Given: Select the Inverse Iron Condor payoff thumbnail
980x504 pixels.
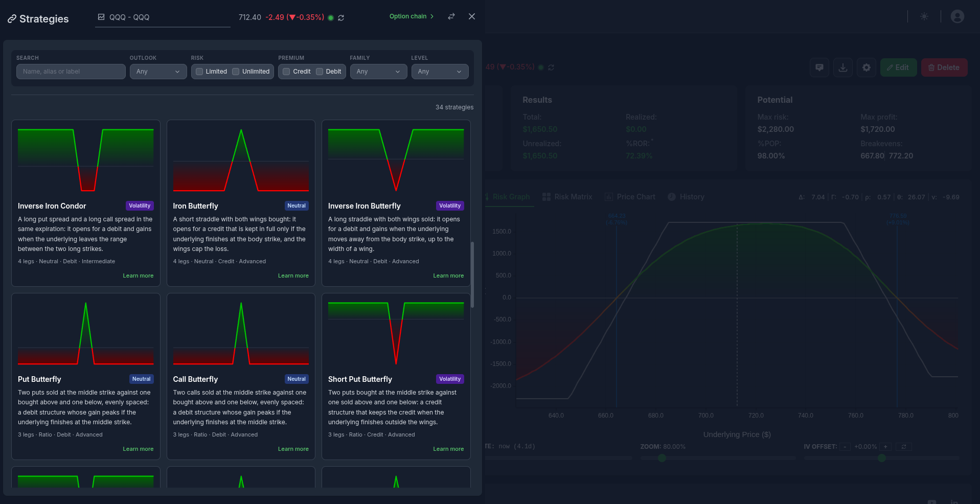Looking at the screenshot, I should pos(86,160).
